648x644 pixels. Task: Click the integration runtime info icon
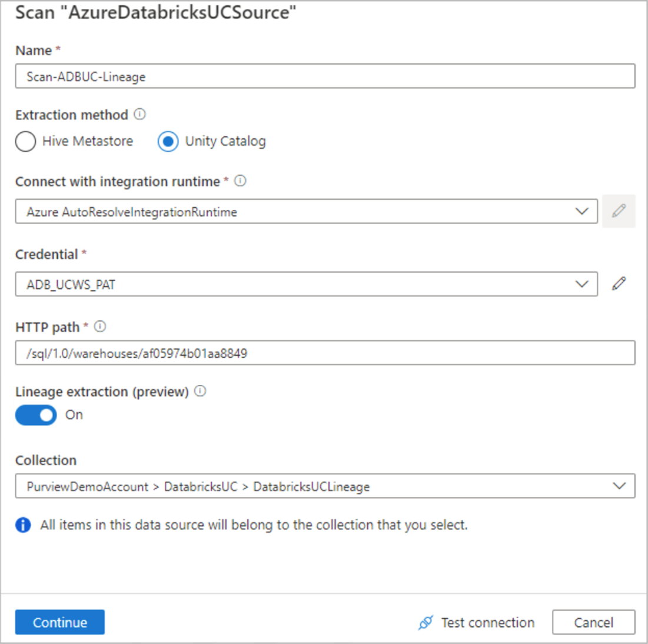[x=240, y=181]
